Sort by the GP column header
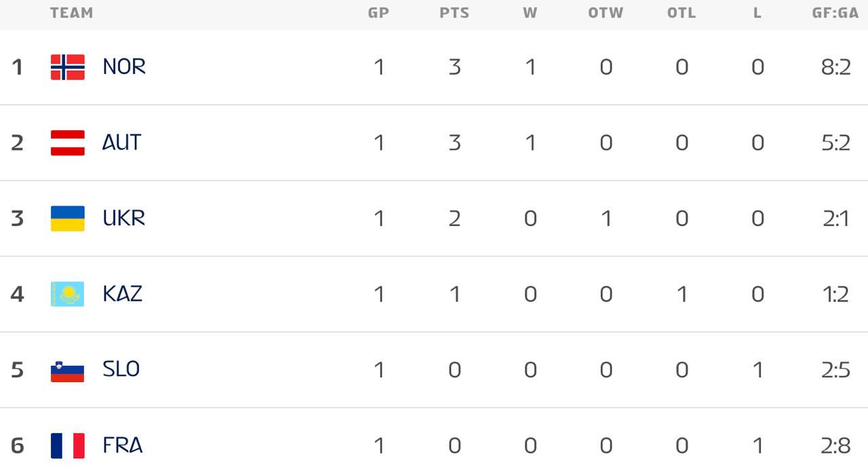The width and height of the screenshot is (868, 471). coord(378,13)
